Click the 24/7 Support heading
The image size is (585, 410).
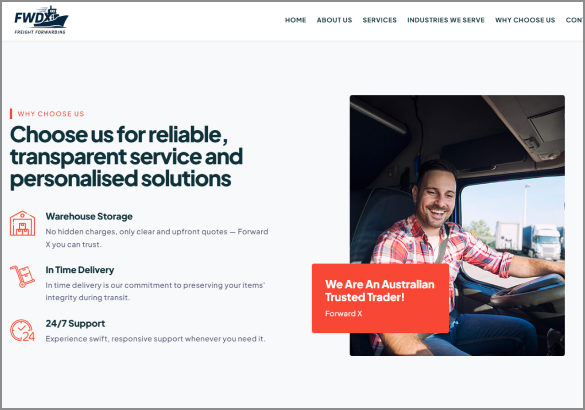pyautogui.click(x=75, y=323)
